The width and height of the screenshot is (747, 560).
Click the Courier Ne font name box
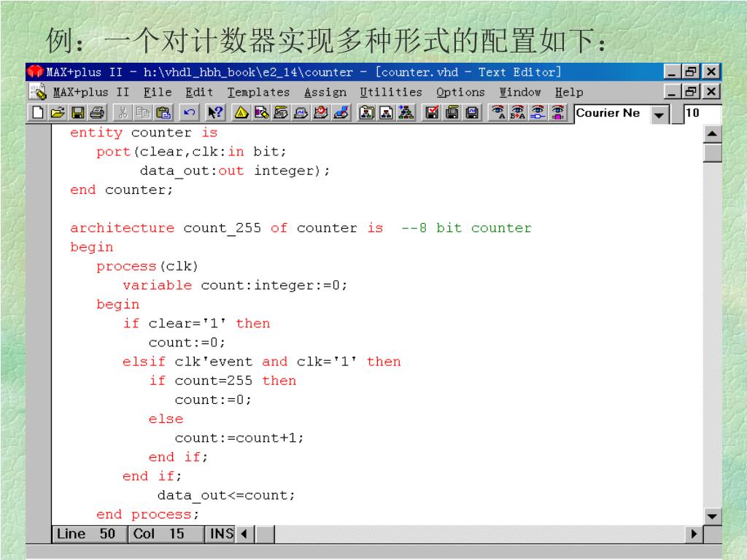point(612,113)
